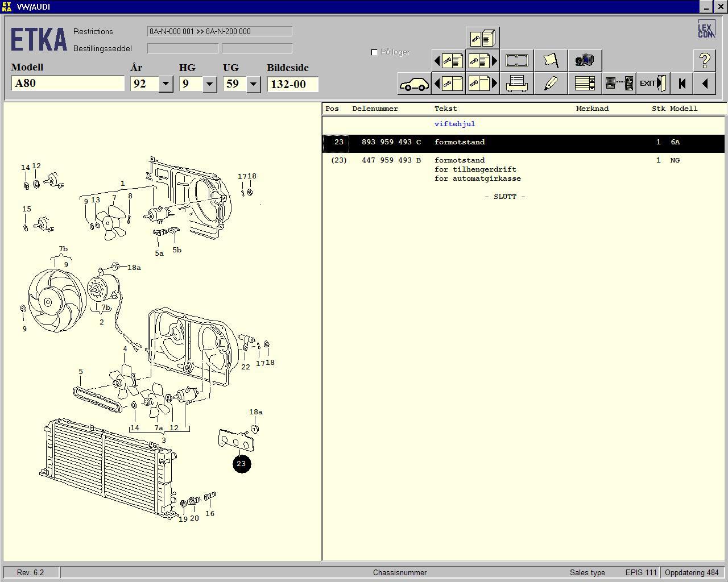Screen dimensions: 728x582
Task: Click the frame/full-screen illustration icon
Action: coord(516,61)
